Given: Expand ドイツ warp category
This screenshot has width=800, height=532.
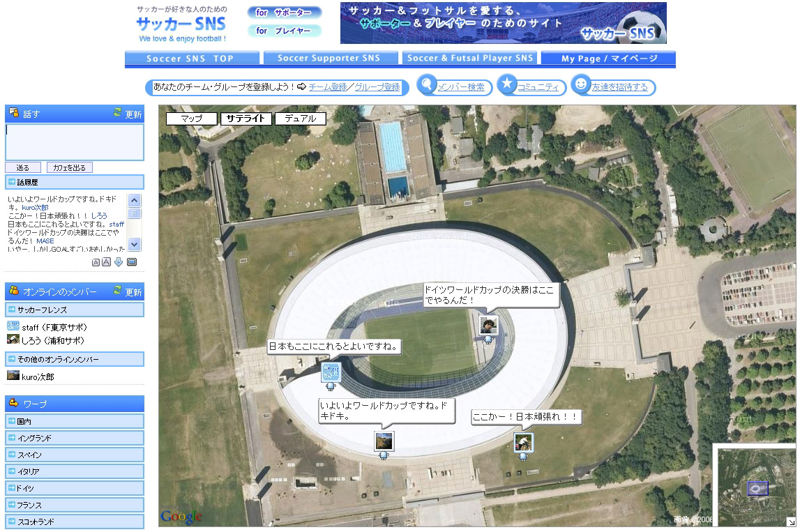Looking at the screenshot, I should coord(75,488).
